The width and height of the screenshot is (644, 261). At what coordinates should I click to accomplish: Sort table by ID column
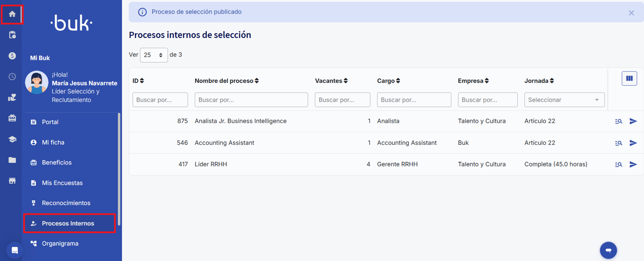(142, 81)
